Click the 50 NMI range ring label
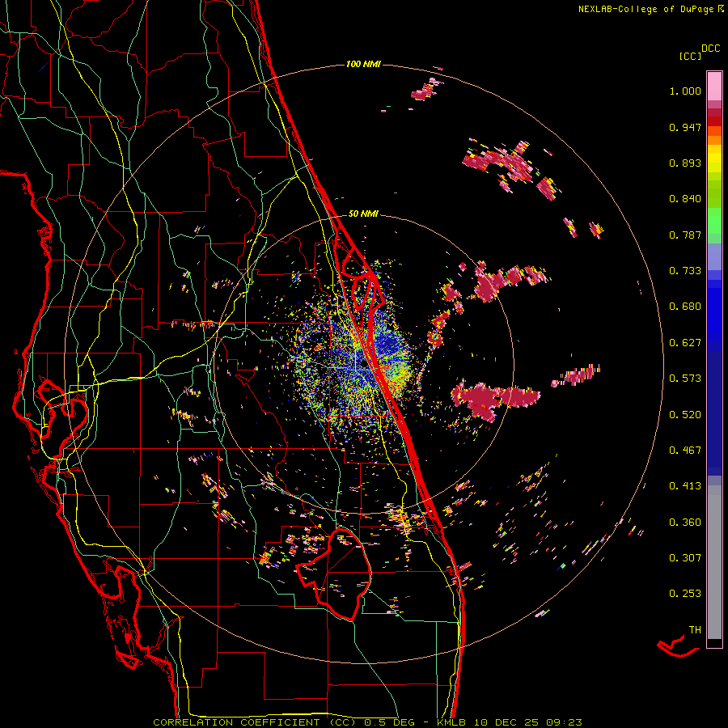This screenshot has height=728, width=728. point(363,214)
